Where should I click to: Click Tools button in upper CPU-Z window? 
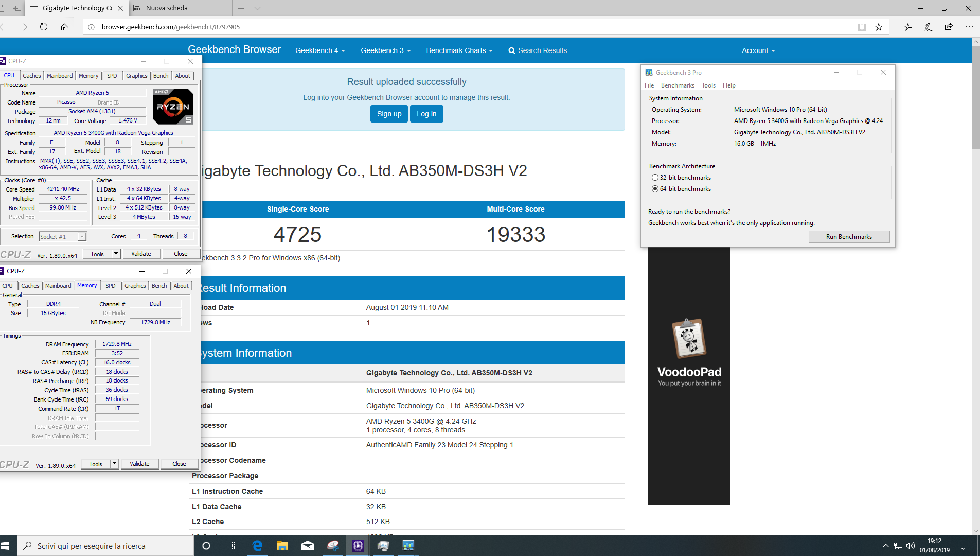point(97,254)
